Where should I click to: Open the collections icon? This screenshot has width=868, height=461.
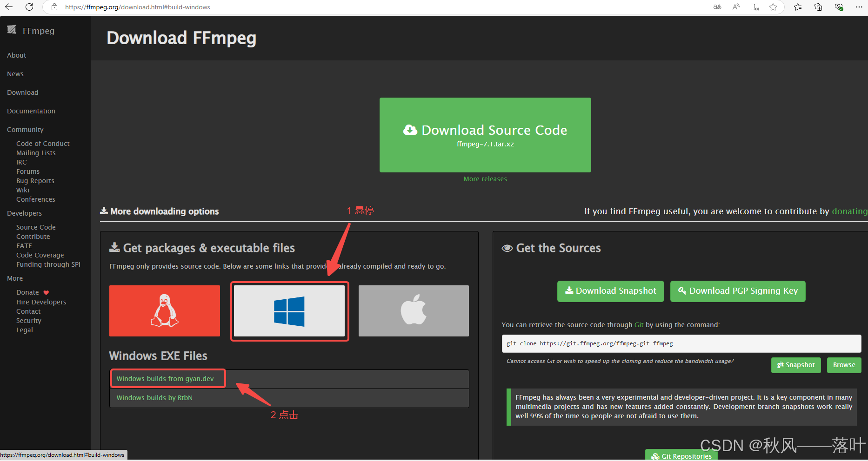pyautogui.click(x=818, y=7)
